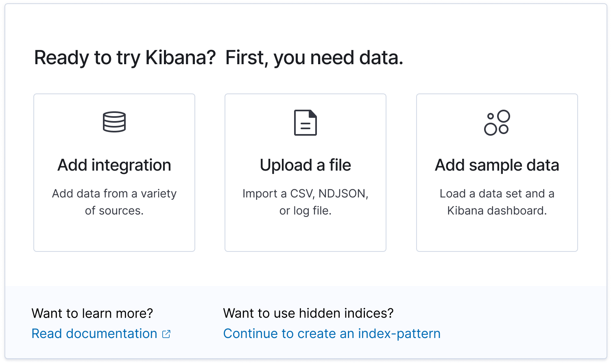Click the "Want to use hidden indices?" label
611x364 pixels.
coord(308,313)
